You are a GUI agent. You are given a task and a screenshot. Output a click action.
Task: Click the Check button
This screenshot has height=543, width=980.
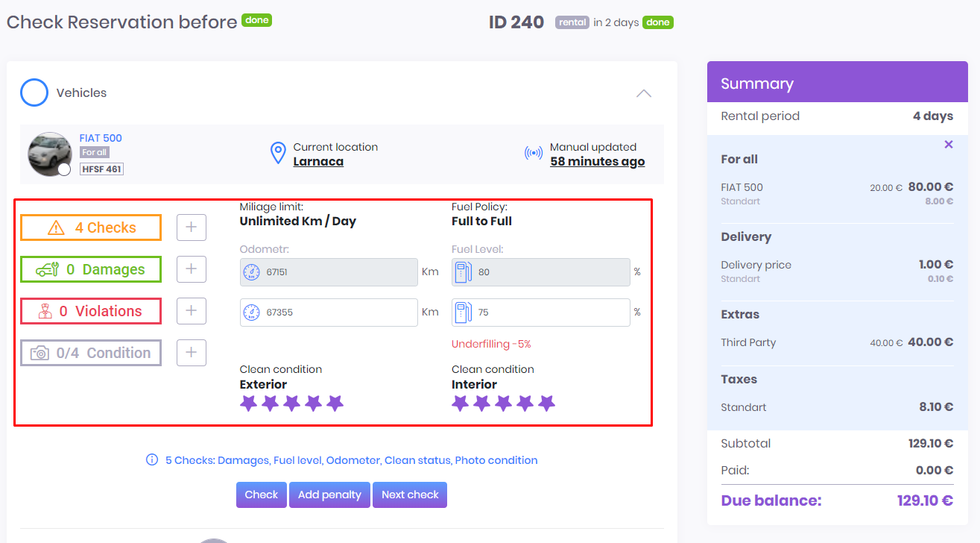click(262, 495)
